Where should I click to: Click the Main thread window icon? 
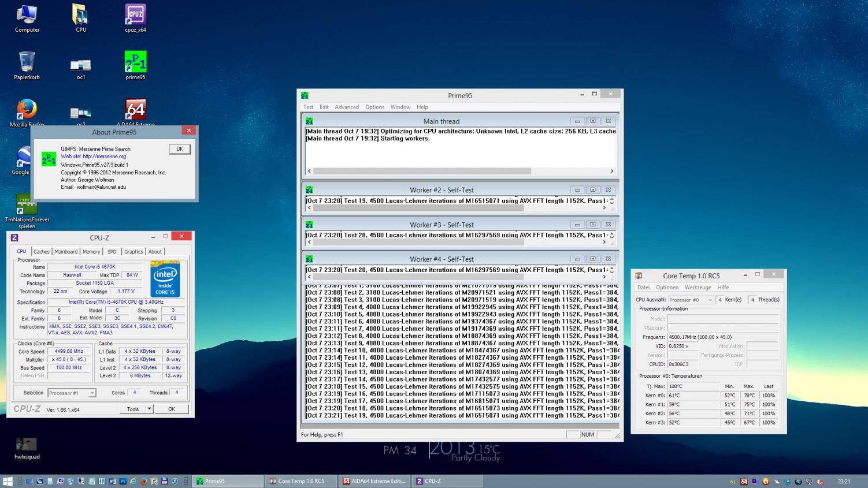(309, 121)
